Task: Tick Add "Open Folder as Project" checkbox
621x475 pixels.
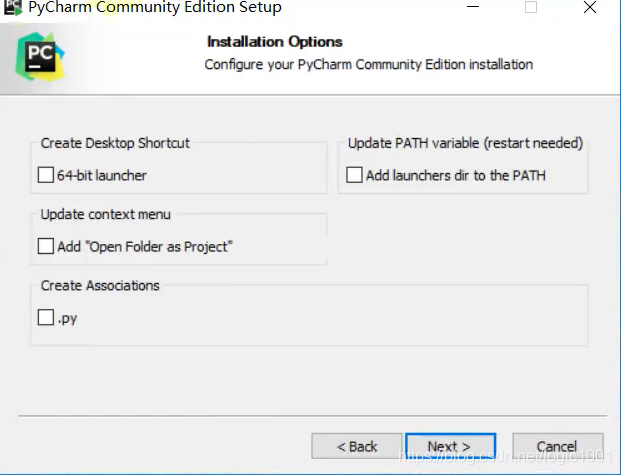Action: (46, 246)
